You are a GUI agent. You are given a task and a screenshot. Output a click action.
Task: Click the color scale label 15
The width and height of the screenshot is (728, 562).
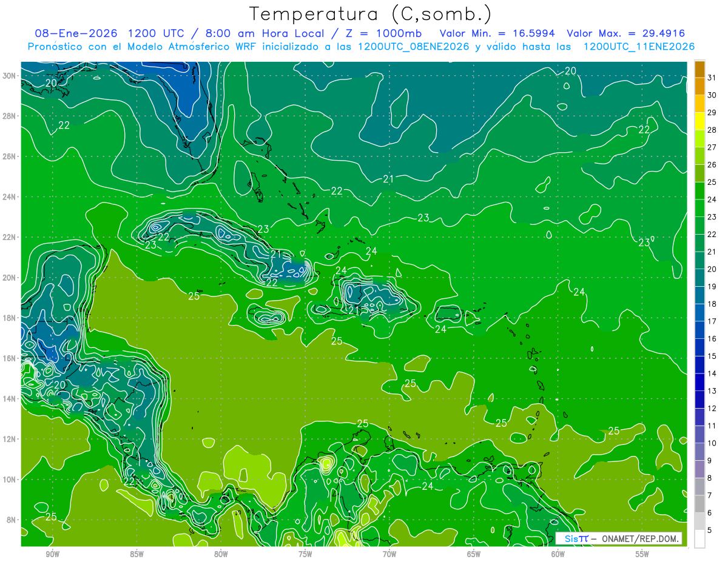[712, 356]
